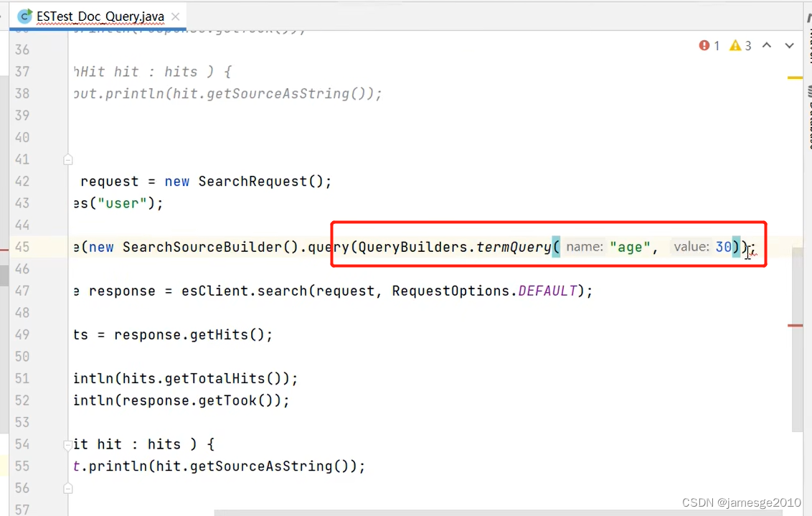Collapse the for loop fold at line 54
Screen dimensions: 812x516
coord(68,444)
